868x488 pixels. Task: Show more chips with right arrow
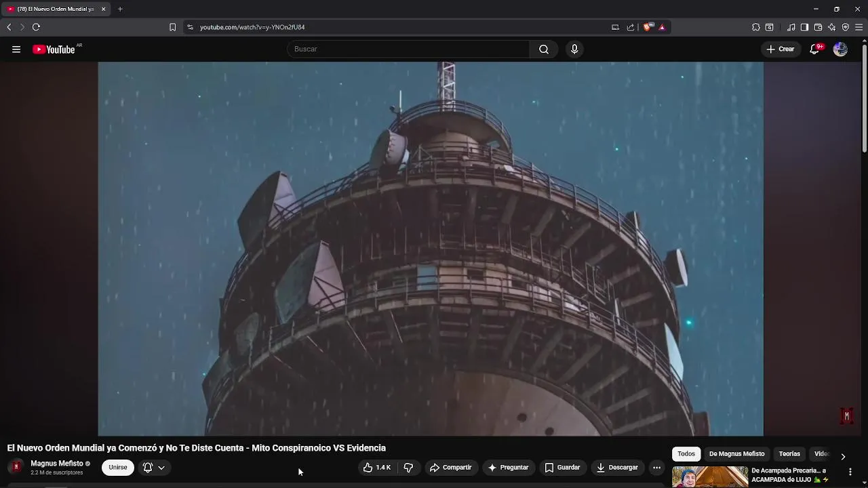click(843, 456)
